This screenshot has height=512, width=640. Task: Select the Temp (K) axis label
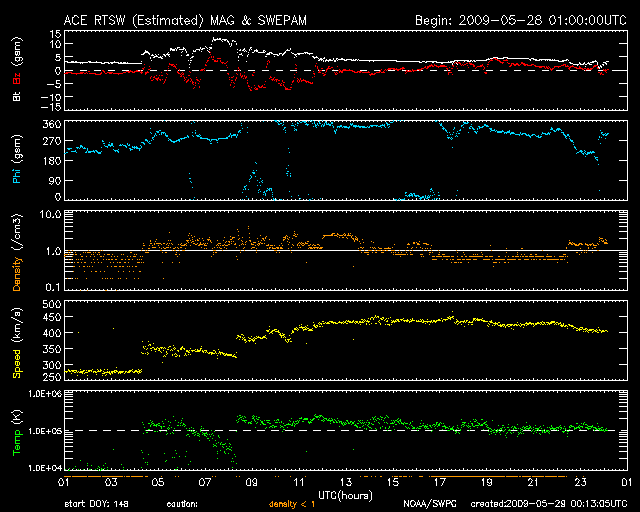(15, 430)
